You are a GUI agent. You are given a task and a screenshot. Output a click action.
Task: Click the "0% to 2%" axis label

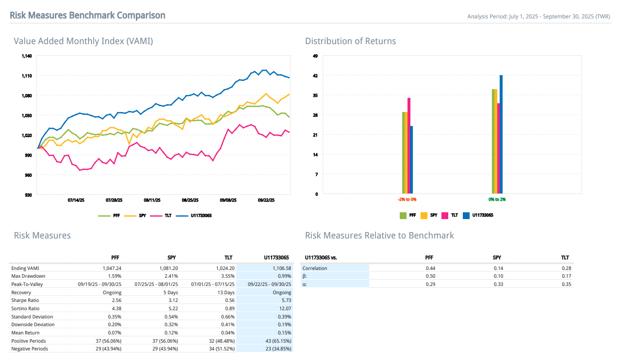pyautogui.click(x=497, y=199)
